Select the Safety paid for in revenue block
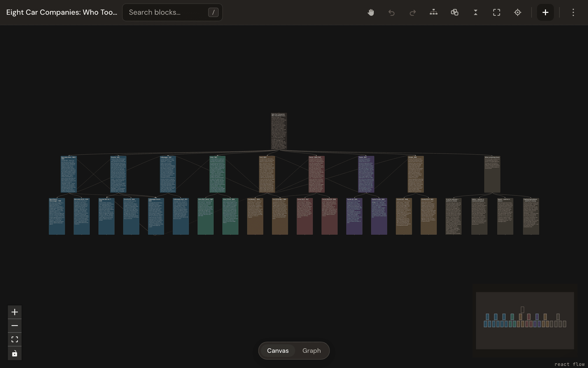This screenshot has width=588, height=368. [x=479, y=216]
